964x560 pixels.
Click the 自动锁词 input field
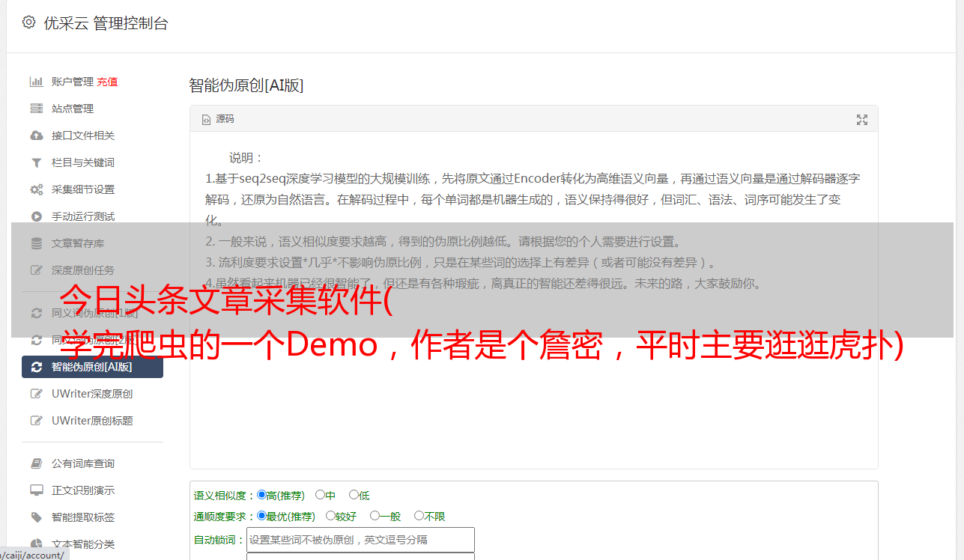click(360, 540)
